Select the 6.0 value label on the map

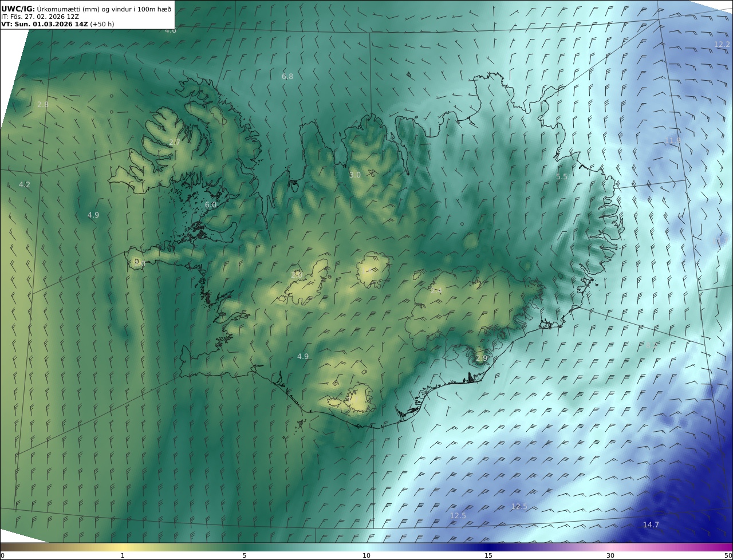211,204
